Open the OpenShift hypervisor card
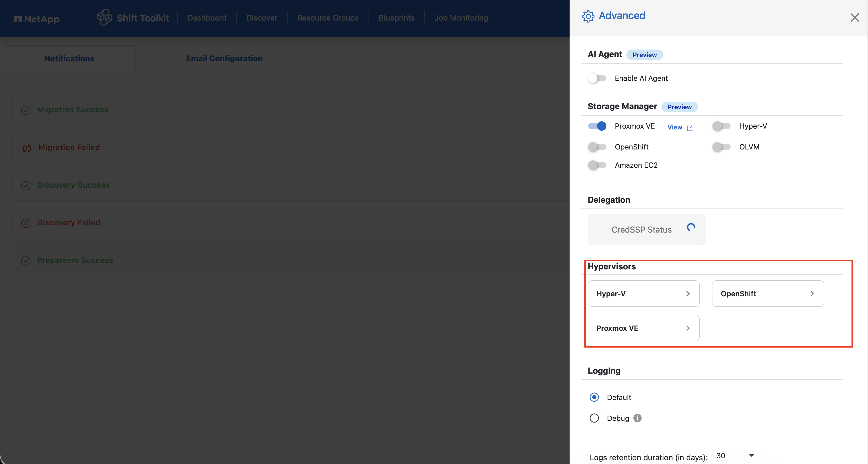 click(768, 293)
